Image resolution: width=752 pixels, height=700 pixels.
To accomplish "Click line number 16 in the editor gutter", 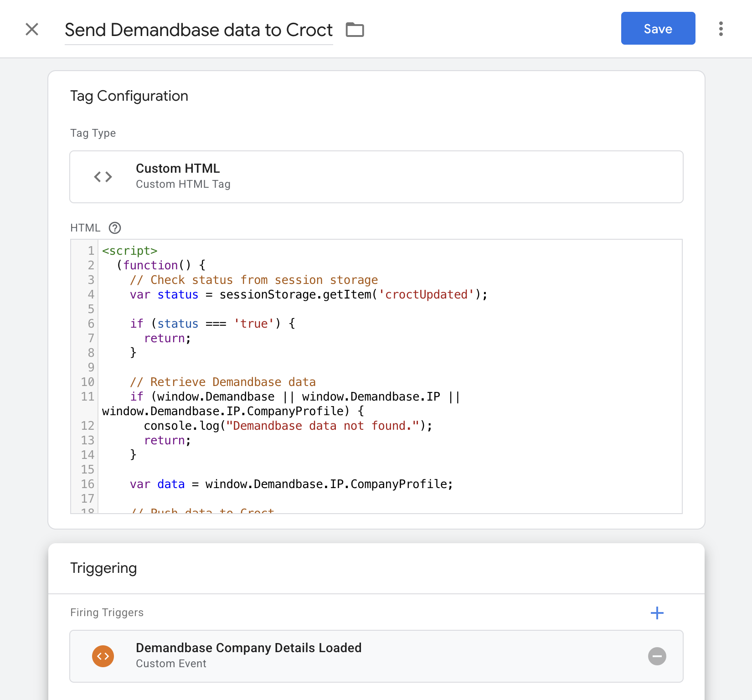I will tap(88, 484).
